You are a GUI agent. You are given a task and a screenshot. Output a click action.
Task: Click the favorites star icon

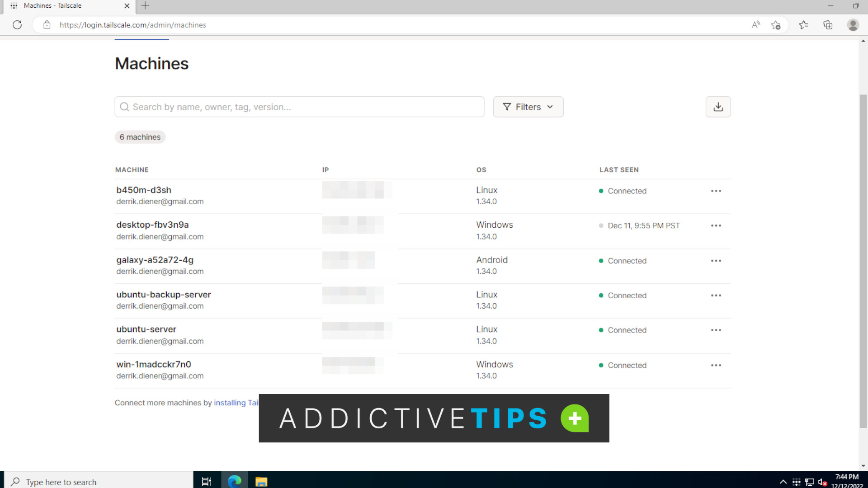(804, 25)
